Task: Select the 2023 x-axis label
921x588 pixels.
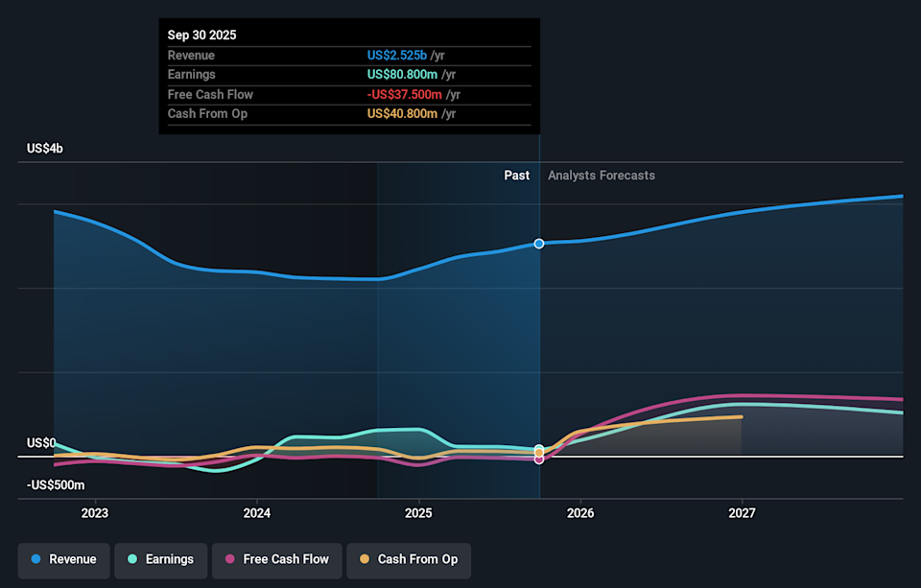Action: [x=95, y=513]
